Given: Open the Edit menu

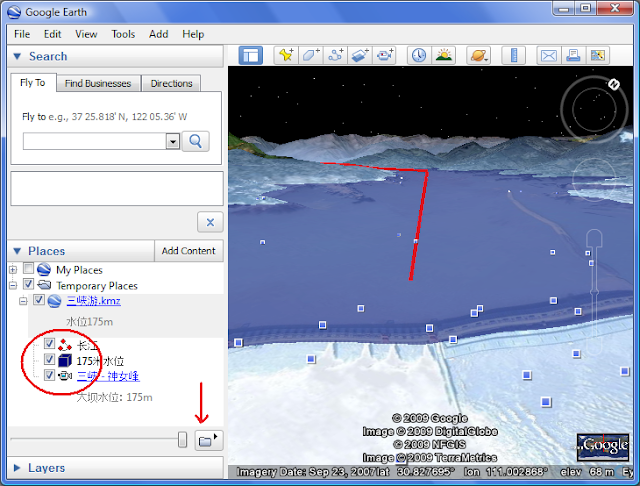Looking at the screenshot, I should [x=53, y=34].
